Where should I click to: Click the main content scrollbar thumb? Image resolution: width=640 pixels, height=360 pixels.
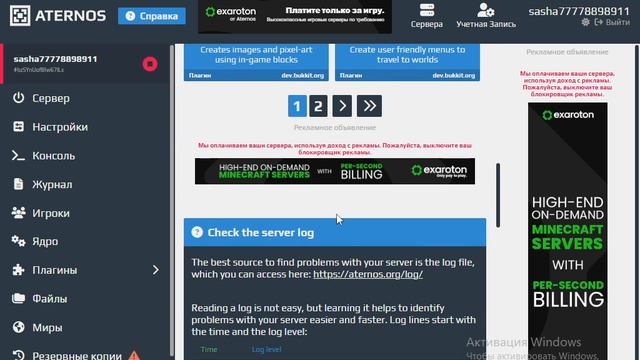tap(498, 195)
